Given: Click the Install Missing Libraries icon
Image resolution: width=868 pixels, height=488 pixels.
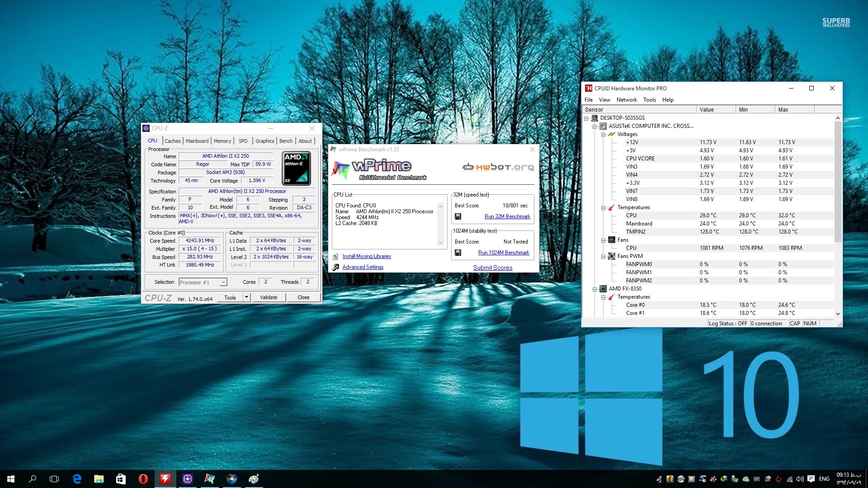Looking at the screenshot, I should (335, 256).
